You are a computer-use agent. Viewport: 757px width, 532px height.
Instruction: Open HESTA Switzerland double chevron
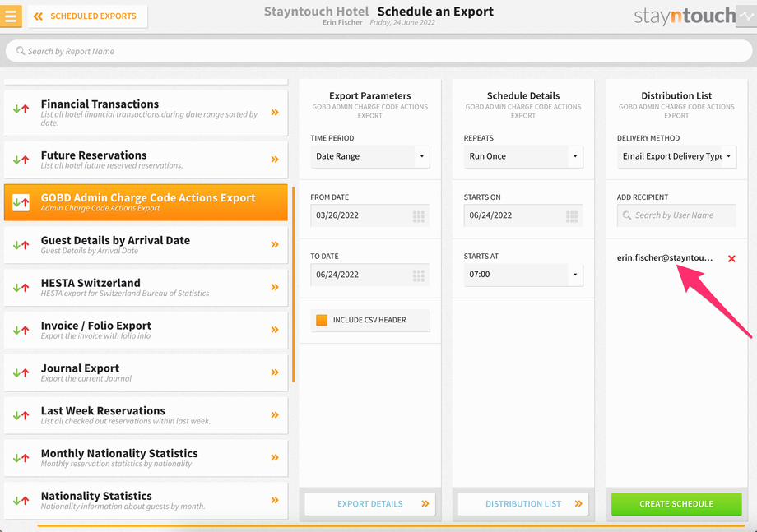point(275,287)
